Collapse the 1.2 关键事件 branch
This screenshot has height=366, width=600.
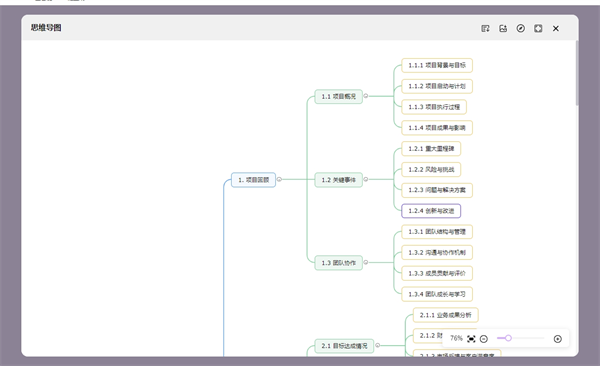pos(365,179)
